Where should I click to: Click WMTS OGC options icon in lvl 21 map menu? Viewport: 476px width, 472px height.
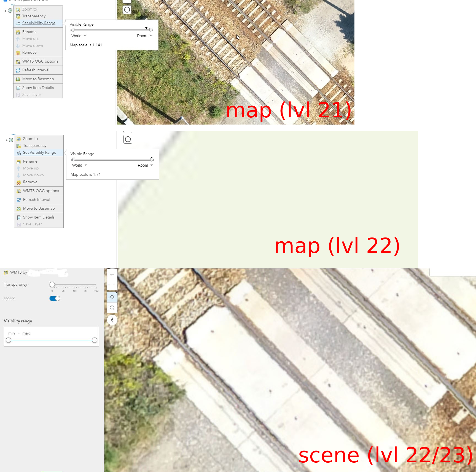click(x=18, y=62)
